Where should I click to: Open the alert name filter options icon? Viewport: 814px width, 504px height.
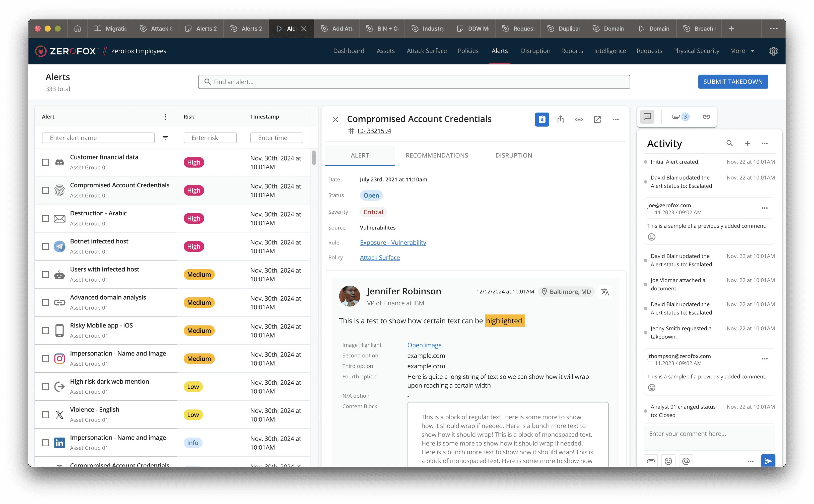coord(165,138)
